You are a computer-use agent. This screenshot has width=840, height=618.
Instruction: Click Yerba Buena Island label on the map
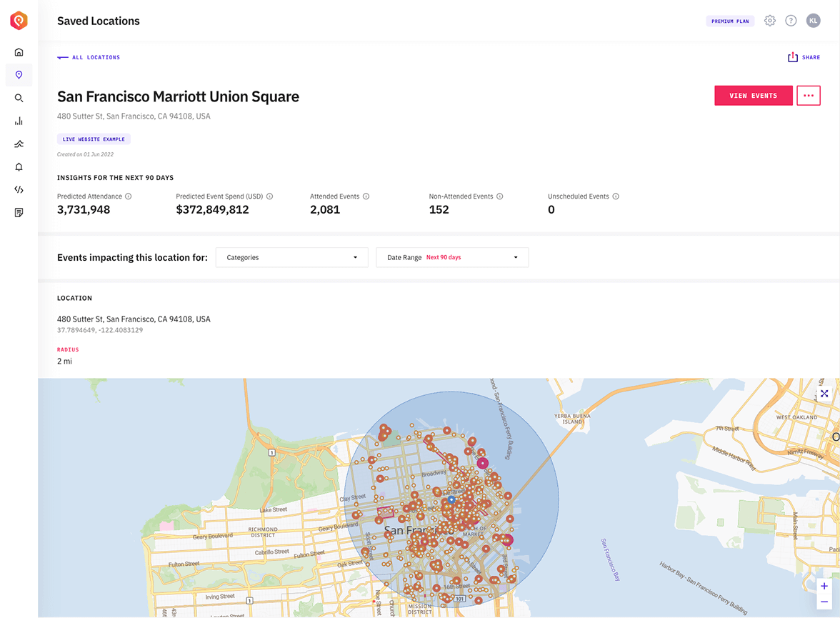click(x=572, y=419)
